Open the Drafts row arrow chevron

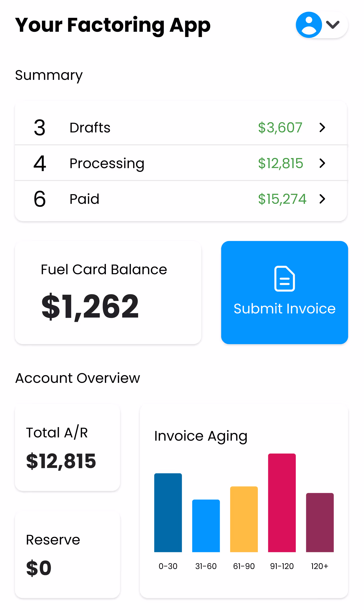point(322,127)
